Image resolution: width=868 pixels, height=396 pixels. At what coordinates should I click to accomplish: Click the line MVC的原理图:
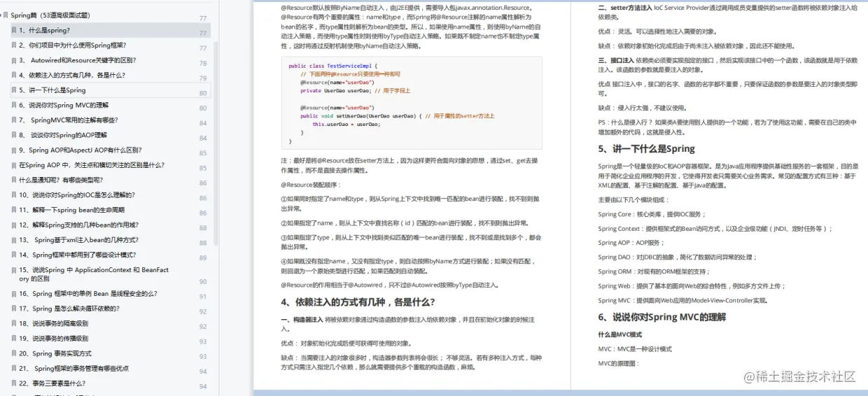click(619, 363)
